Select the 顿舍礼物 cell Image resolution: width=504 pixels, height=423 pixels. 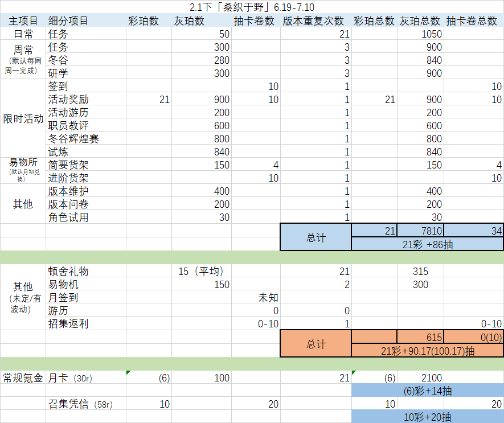pyautogui.click(x=86, y=271)
